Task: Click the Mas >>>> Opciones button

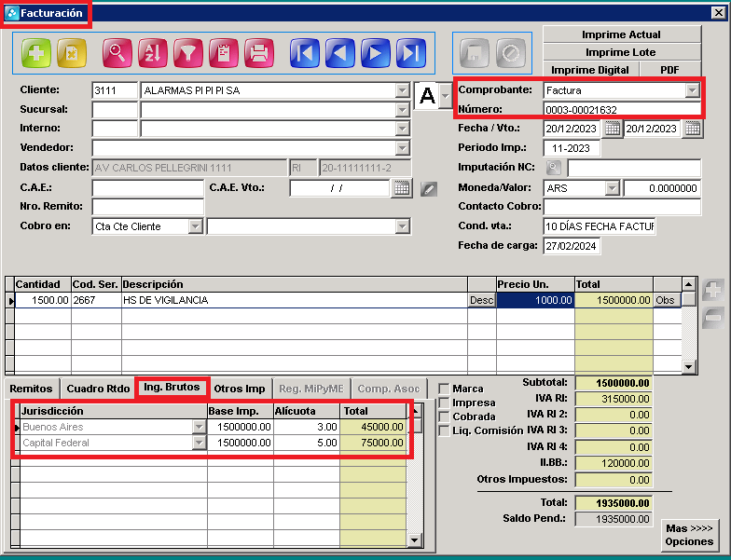Action: click(690, 535)
